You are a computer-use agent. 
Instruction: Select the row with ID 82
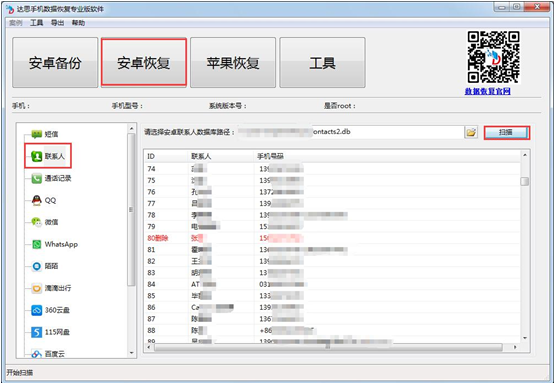pyautogui.click(x=332, y=261)
